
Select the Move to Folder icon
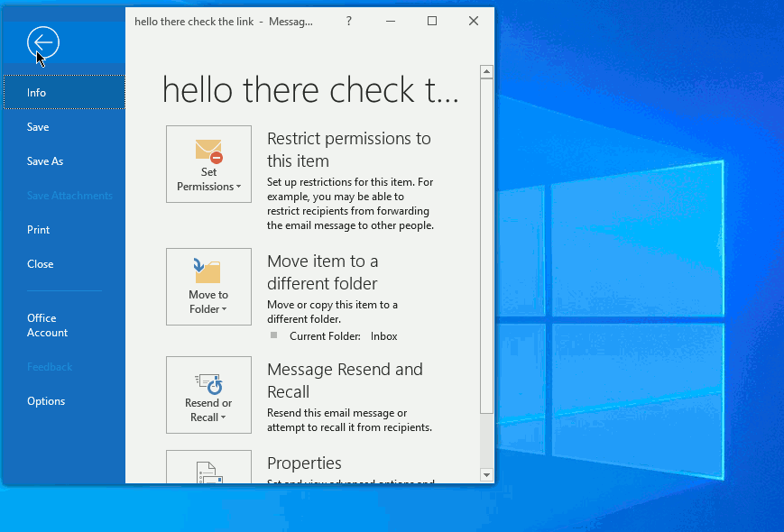(x=208, y=271)
